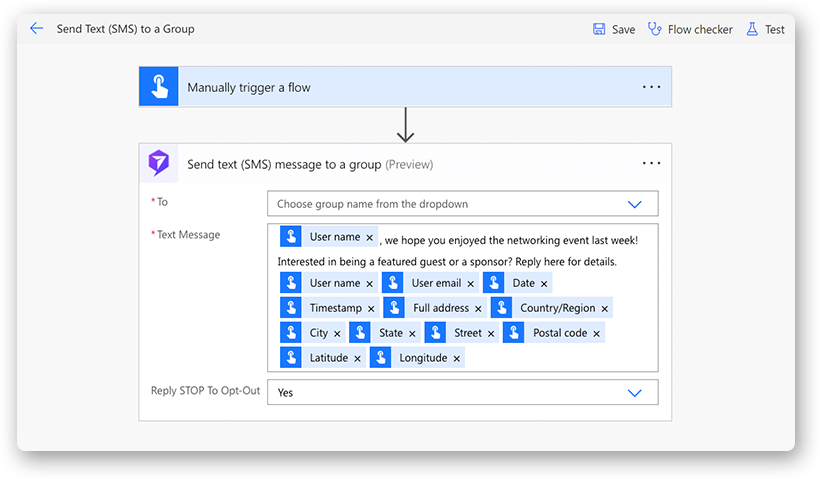Click the State token icon
The height and width of the screenshot is (479, 820).
pyautogui.click(x=360, y=333)
